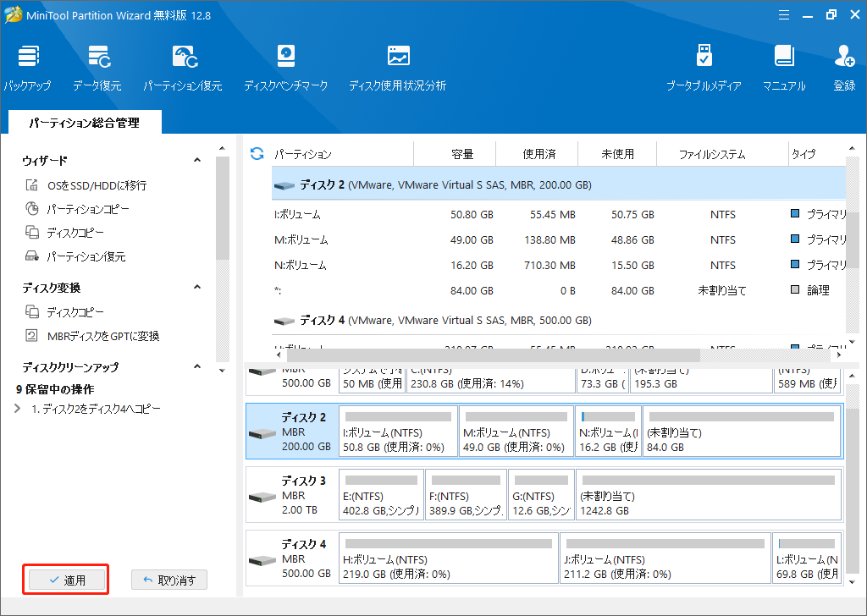Sort by 容量 column header
This screenshot has width=867, height=616.
[455, 154]
